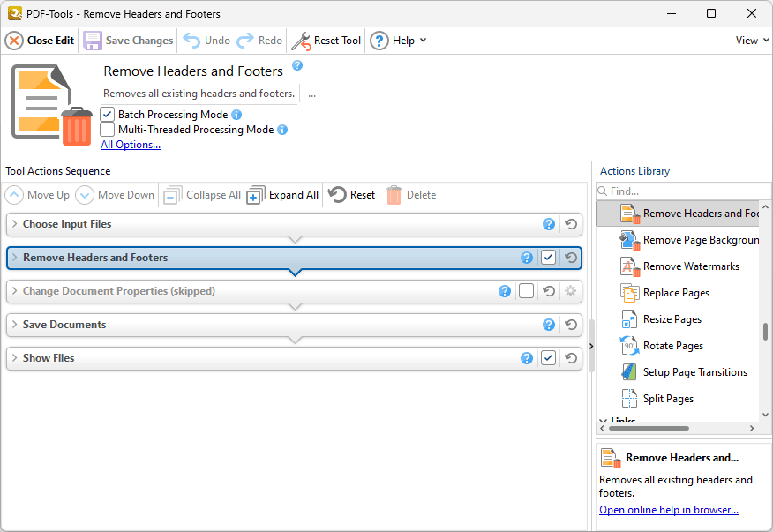Click the info icon next to Batch Processing Mode
Screen dimensions: 773x532
click(236, 115)
